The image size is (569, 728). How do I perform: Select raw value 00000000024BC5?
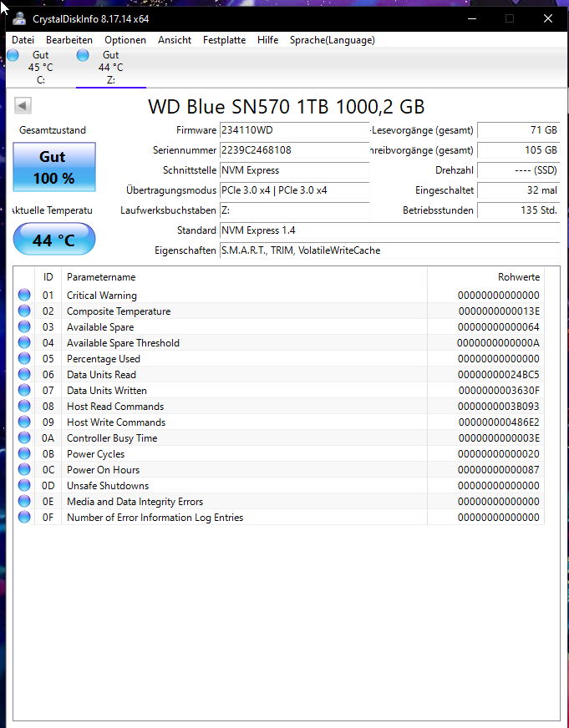pyautogui.click(x=499, y=374)
